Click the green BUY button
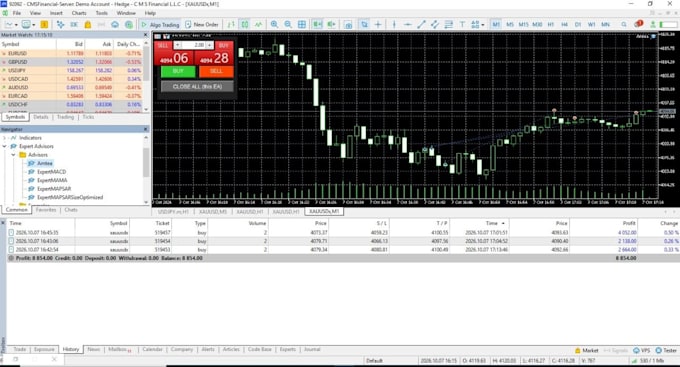Image resolution: width=680 pixels, height=367 pixels. 178,71
